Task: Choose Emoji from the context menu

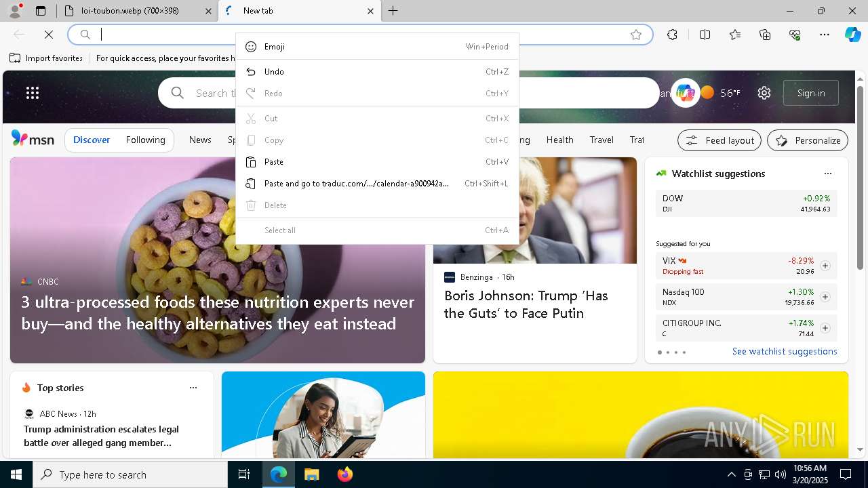Action: (377, 47)
